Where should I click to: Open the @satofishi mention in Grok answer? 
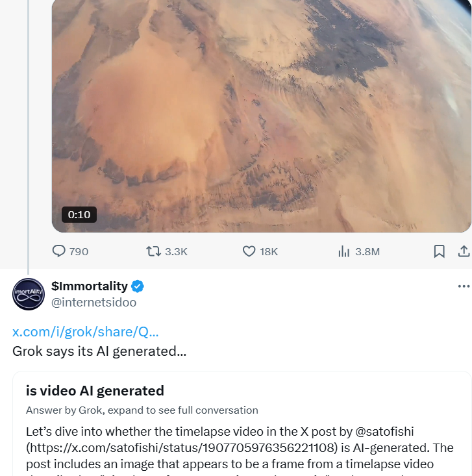[384, 431]
